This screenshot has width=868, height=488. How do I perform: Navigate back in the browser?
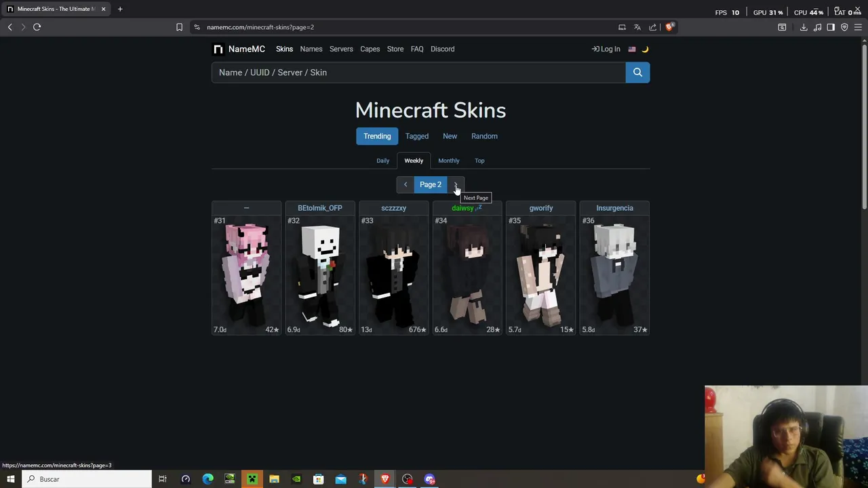[10, 27]
